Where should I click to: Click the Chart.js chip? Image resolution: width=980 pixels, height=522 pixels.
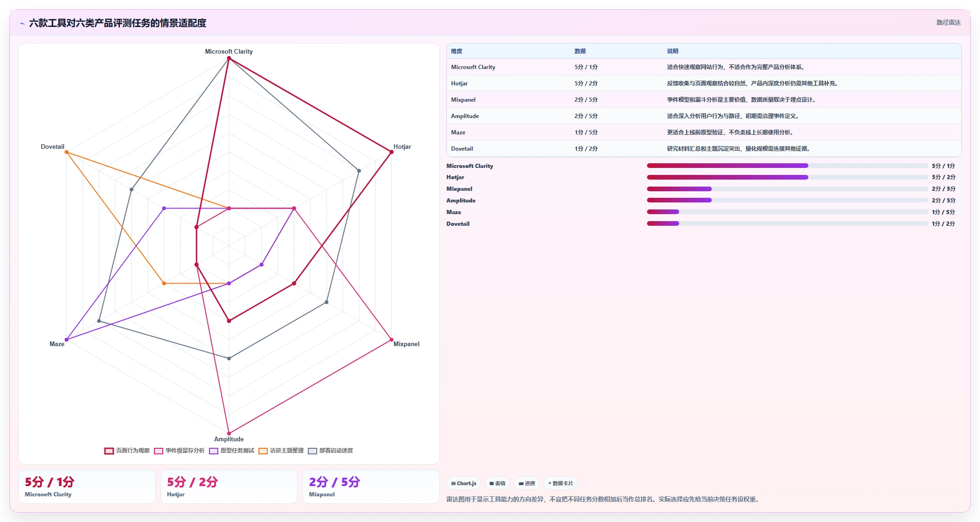click(464, 483)
